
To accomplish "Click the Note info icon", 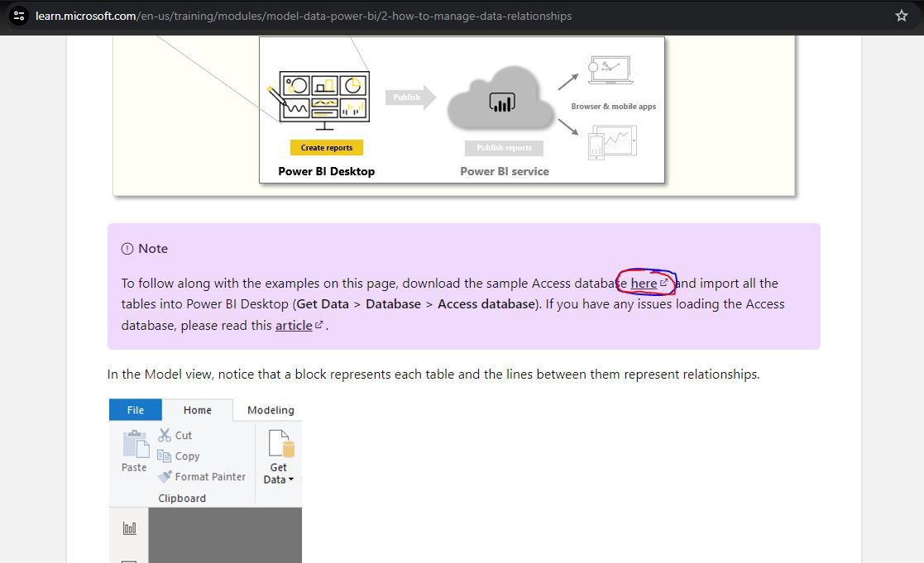I will point(127,249).
